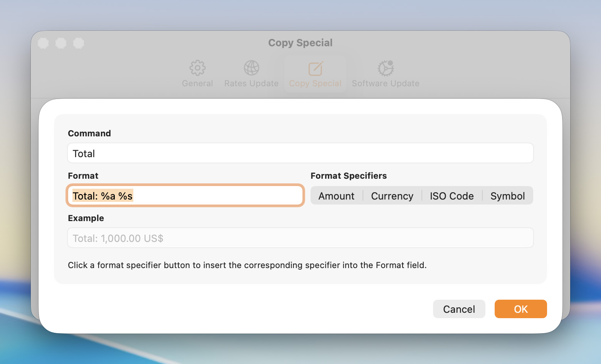Insert the ISO Code format specifier
The height and width of the screenshot is (364, 601).
pos(452,196)
